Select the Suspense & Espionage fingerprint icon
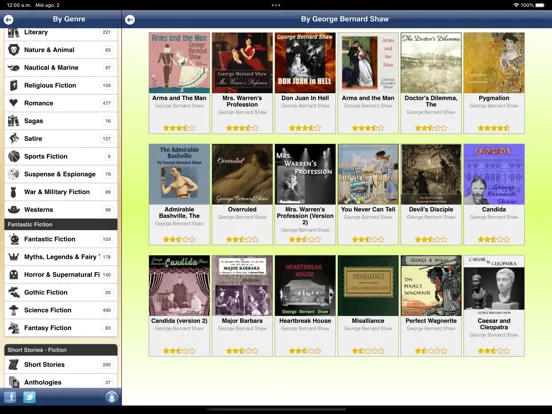This screenshot has width=552, height=414. [x=14, y=174]
